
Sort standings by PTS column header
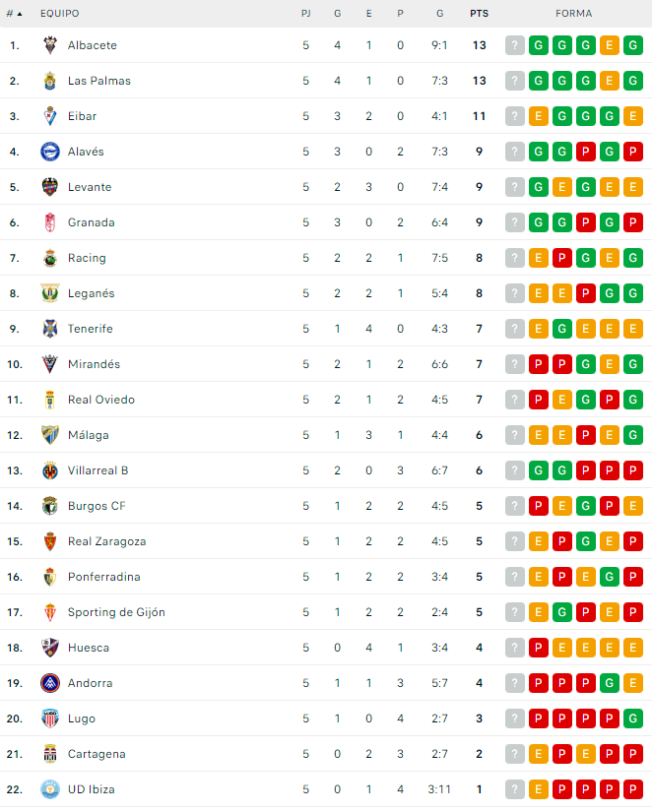[x=479, y=14]
